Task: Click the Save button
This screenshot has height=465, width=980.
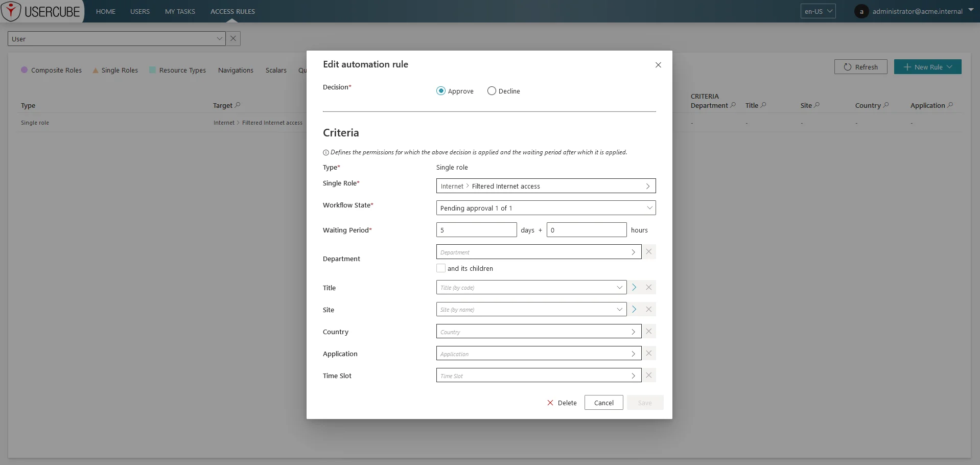Action: click(645, 403)
